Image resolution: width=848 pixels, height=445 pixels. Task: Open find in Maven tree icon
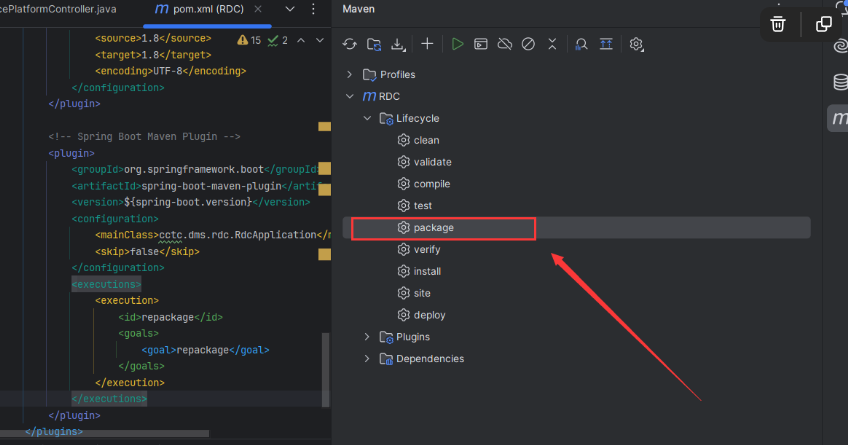click(x=581, y=44)
